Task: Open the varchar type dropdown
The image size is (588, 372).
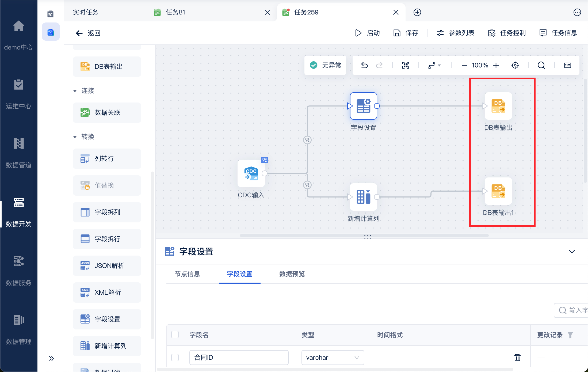Action: point(333,357)
